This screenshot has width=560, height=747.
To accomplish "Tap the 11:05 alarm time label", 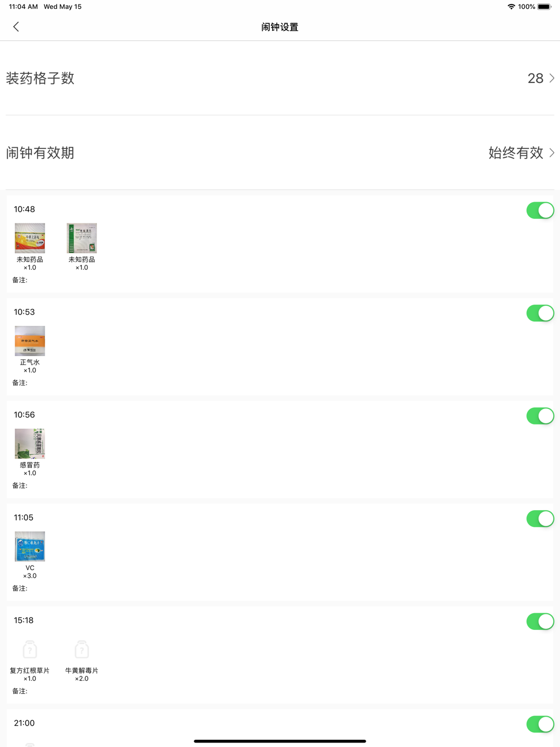I will [24, 517].
